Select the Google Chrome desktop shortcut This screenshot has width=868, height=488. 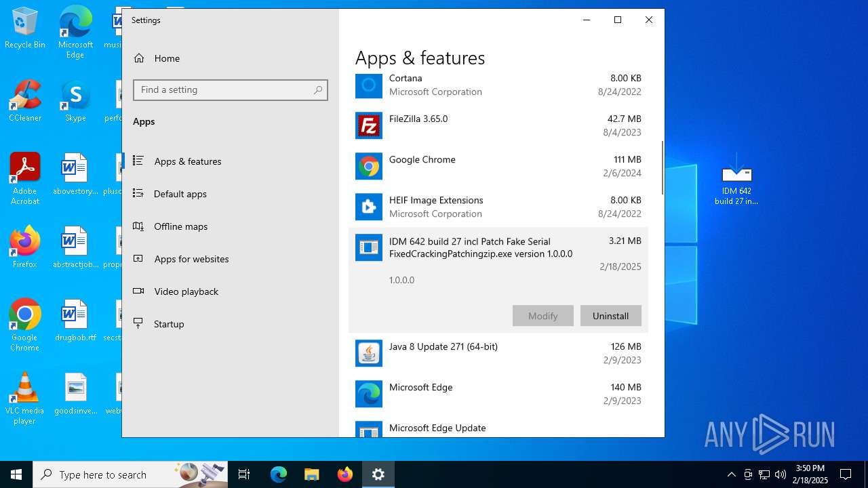point(25,325)
